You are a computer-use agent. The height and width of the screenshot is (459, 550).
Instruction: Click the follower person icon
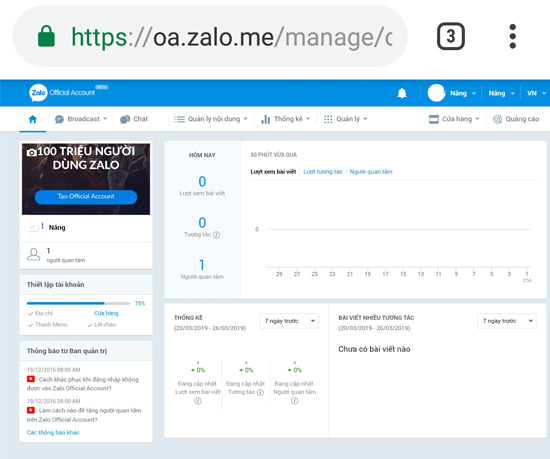tap(34, 254)
